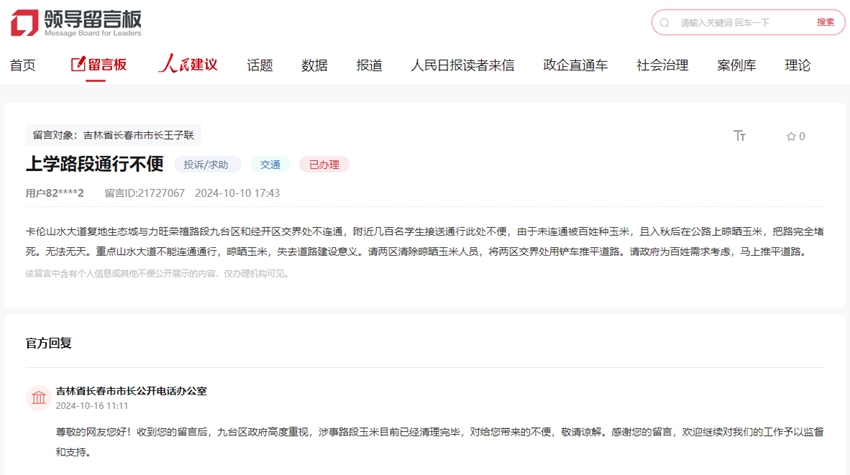850x475 pixels.
Task: Open the 案例库 page
Action: coord(736,65)
